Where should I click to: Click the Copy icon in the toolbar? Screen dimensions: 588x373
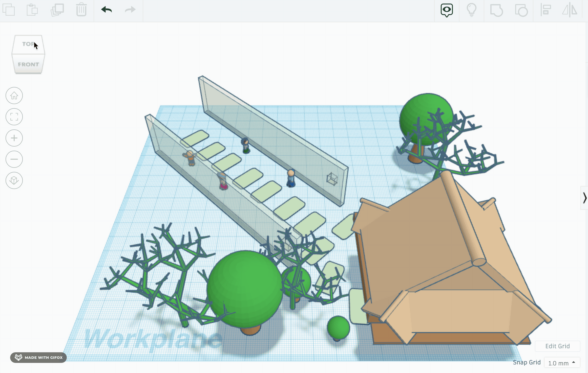tap(9, 10)
